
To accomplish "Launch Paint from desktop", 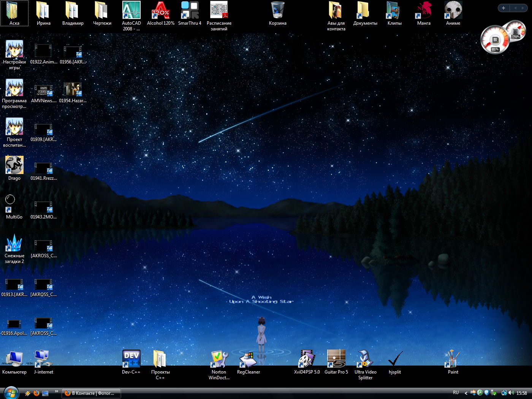I will (x=453, y=362).
